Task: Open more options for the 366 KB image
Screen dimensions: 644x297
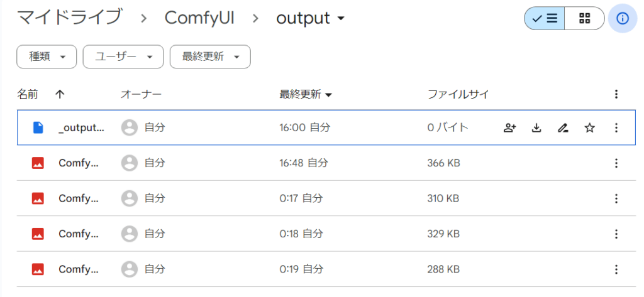Action: tap(616, 163)
